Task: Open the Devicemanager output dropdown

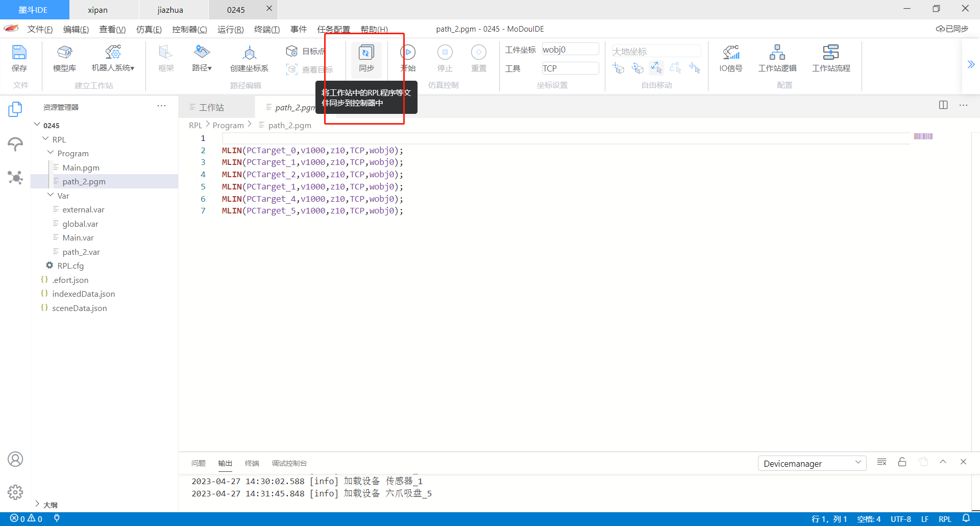Action: pos(812,463)
